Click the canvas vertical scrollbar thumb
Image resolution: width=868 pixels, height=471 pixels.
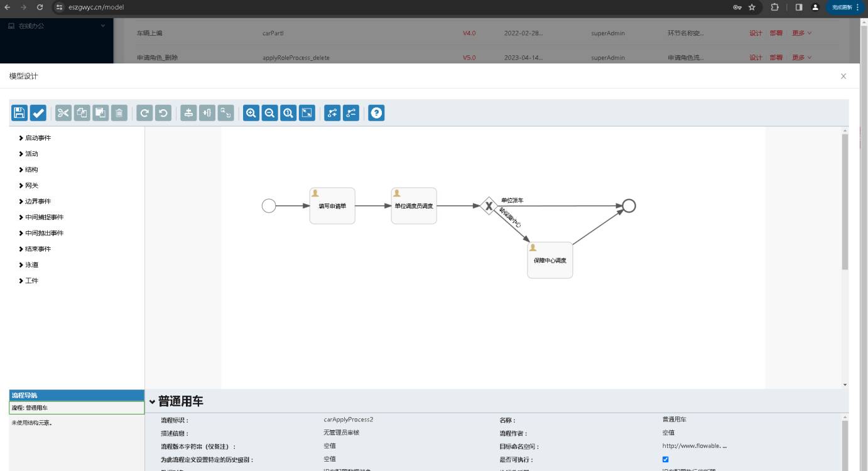coord(845,202)
